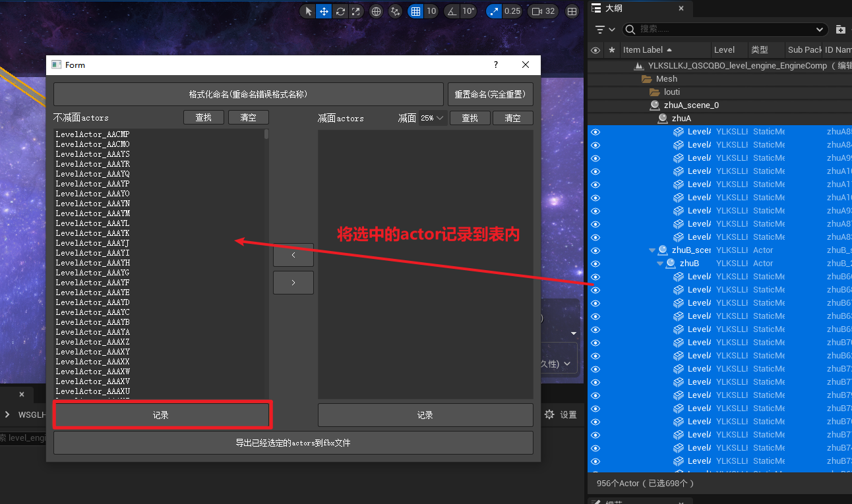Screen dimensions: 852x504
Task: Click the add-folder icon beside outliner search
Action: coord(840,30)
